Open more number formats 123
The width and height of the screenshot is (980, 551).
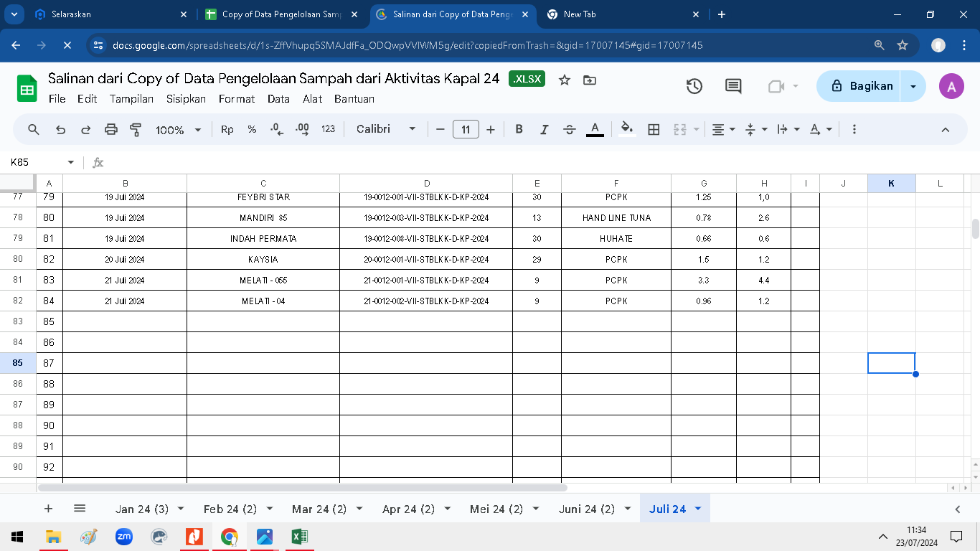tap(328, 130)
